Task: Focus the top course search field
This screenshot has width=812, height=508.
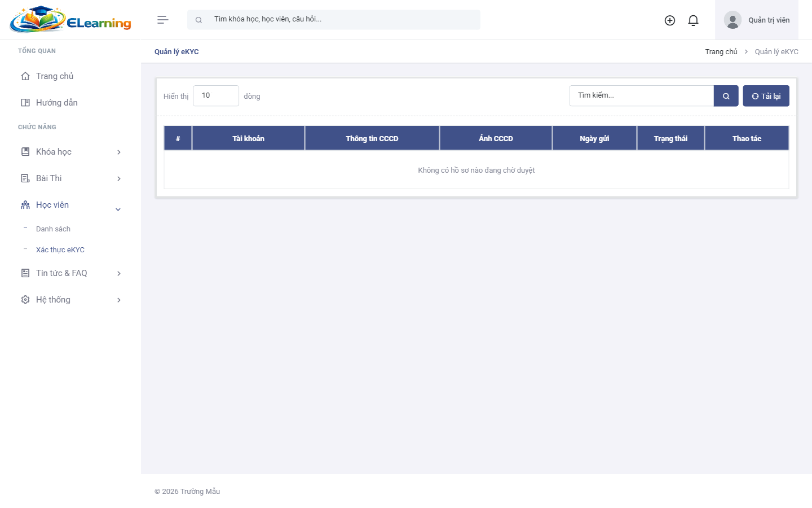Action: [334, 20]
